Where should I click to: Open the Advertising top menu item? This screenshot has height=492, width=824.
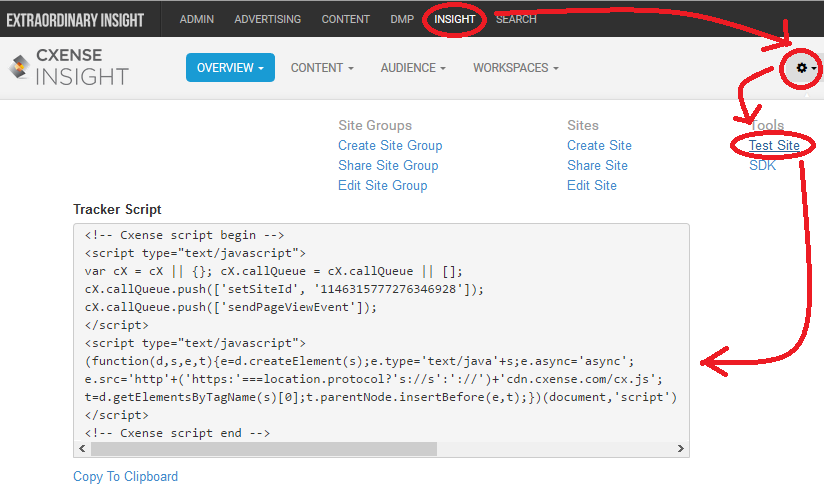click(x=267, y=19)
